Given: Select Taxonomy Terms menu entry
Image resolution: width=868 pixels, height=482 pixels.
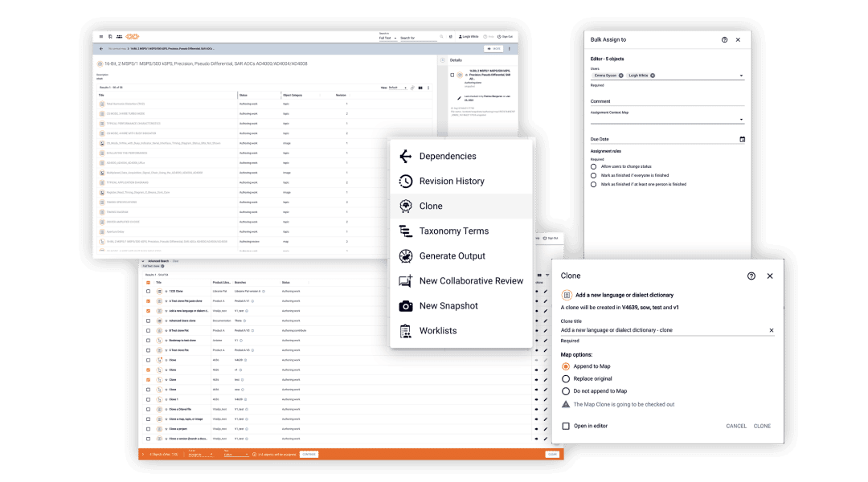Looking at the screenshot, I should point(453,231).
